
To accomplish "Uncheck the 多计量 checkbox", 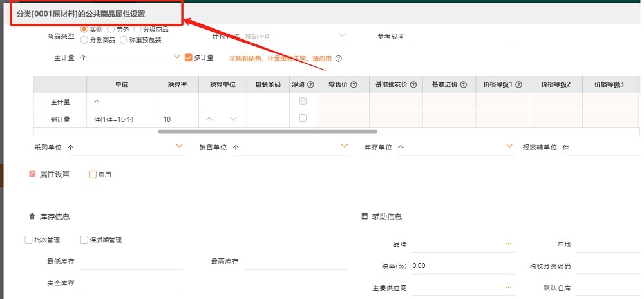I will (x=189, y=58).
